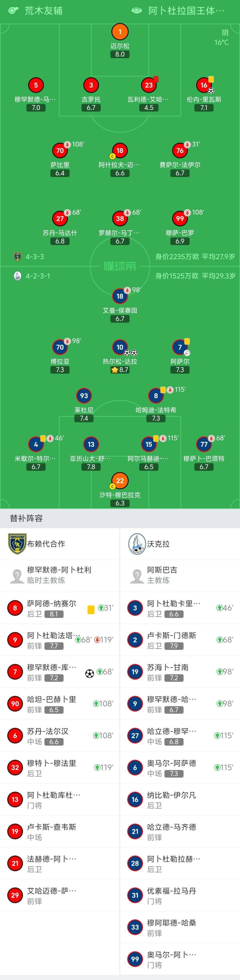Image resolution: width=240 pixels, height=980 pixels.
Task: Tap substitute 卢卡斯-门德斯 row
Action: point(180,639)
